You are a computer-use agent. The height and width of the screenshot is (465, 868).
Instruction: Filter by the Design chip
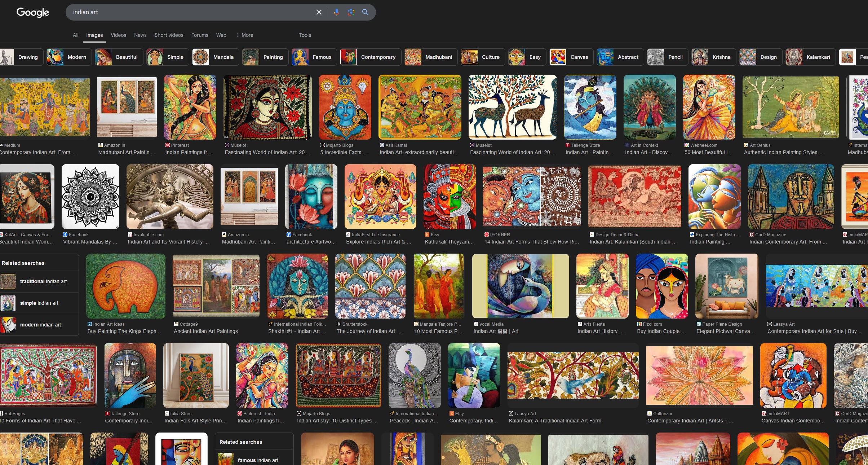[x=761, y=57]
